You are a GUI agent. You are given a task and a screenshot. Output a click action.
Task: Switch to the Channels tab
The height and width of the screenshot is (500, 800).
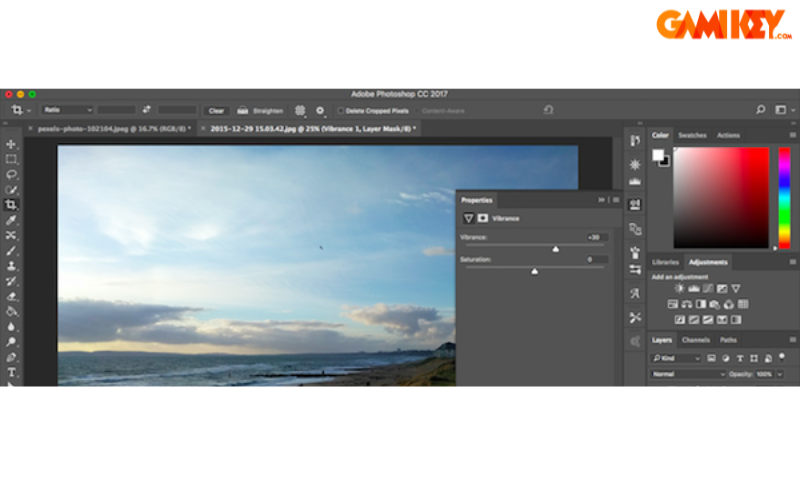coord(695,340)
